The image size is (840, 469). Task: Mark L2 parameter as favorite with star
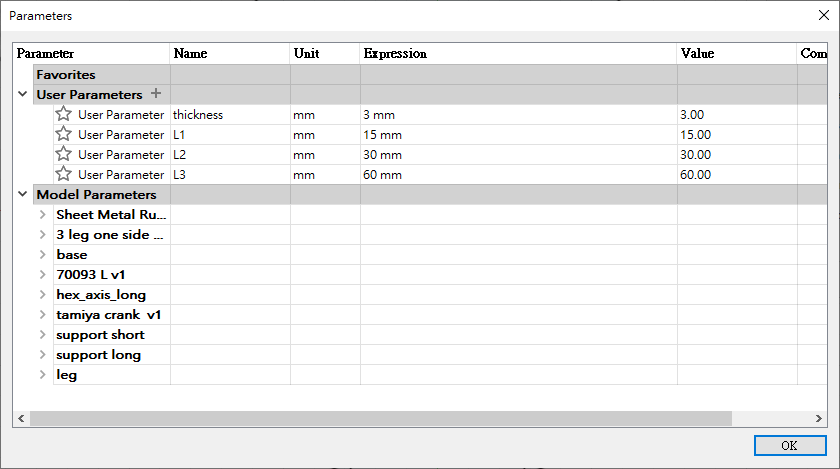click(x=64, y=154)
